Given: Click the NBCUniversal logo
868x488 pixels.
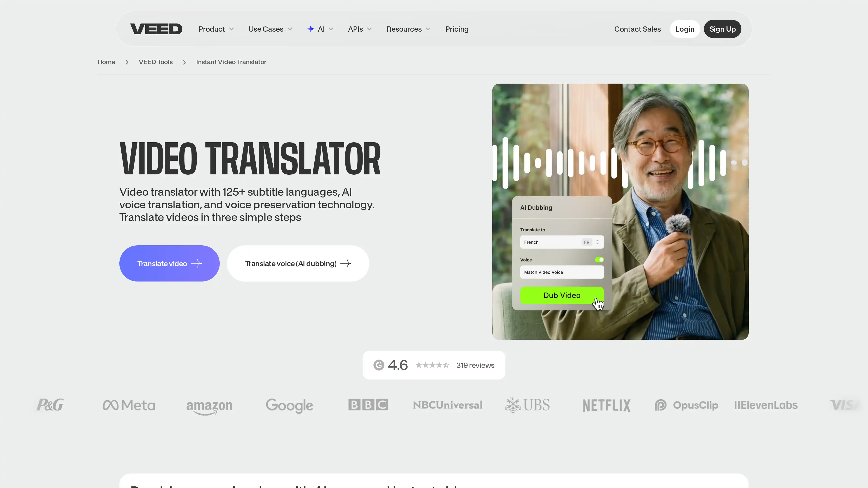Looking at the screenshot, I should pyautogui.click(x=448, y=405).
